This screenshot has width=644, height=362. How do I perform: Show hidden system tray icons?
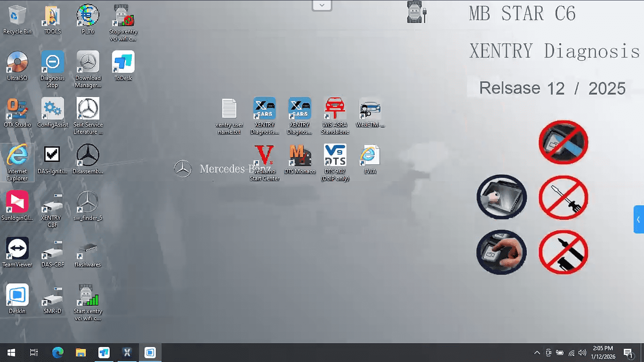point(537,353)
